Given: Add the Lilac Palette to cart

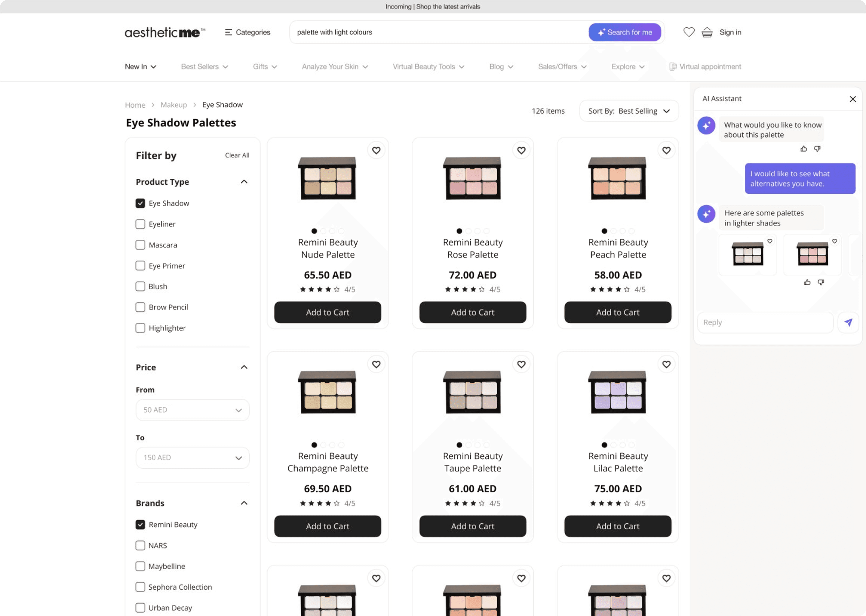Looking at the screenshot, I should (618, 526).
